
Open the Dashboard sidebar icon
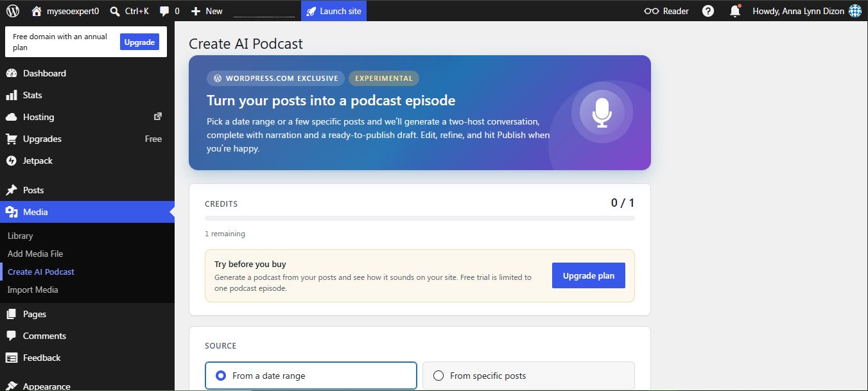[x=12, y=73]
